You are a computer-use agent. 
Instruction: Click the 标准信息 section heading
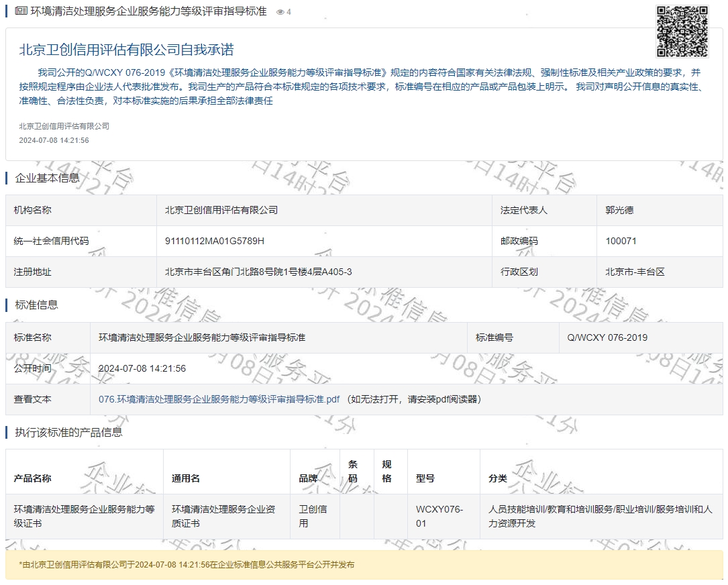pos(36,305)
